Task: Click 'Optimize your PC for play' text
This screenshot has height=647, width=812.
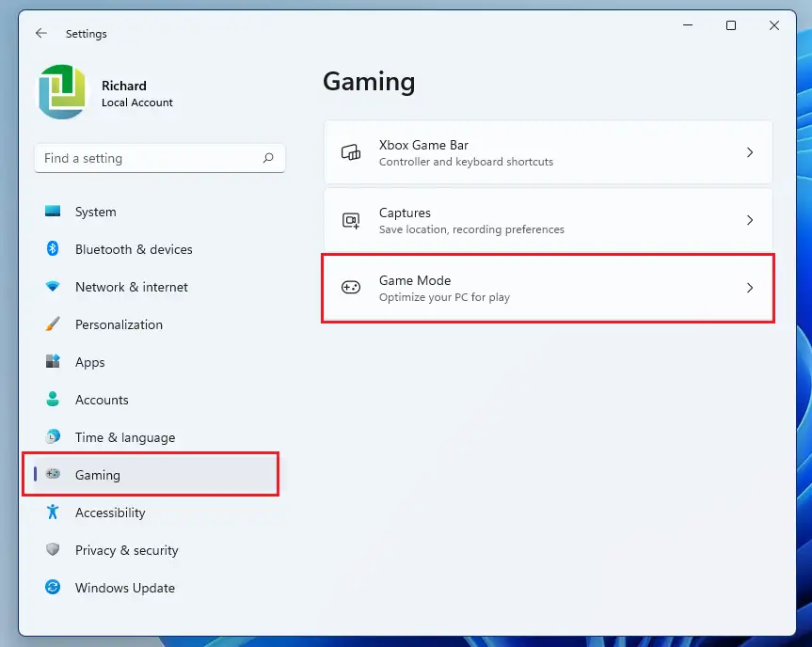Action: pos(444,297)
